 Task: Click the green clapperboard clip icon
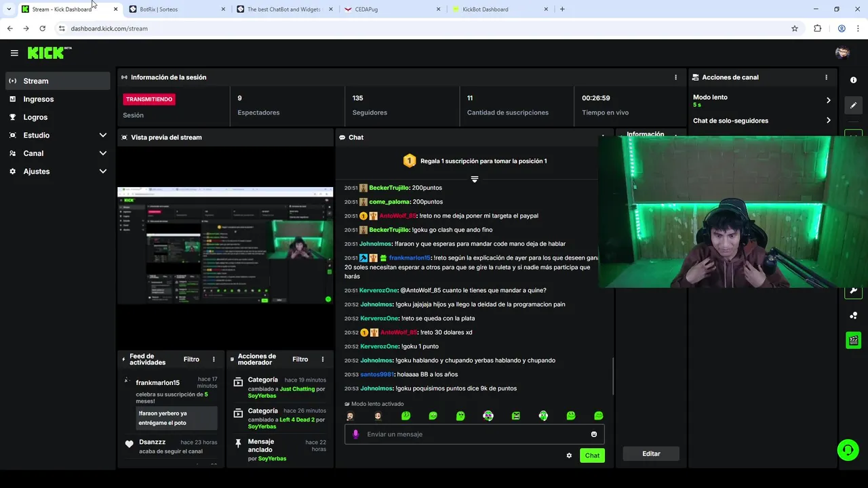(x=853, y=340)
